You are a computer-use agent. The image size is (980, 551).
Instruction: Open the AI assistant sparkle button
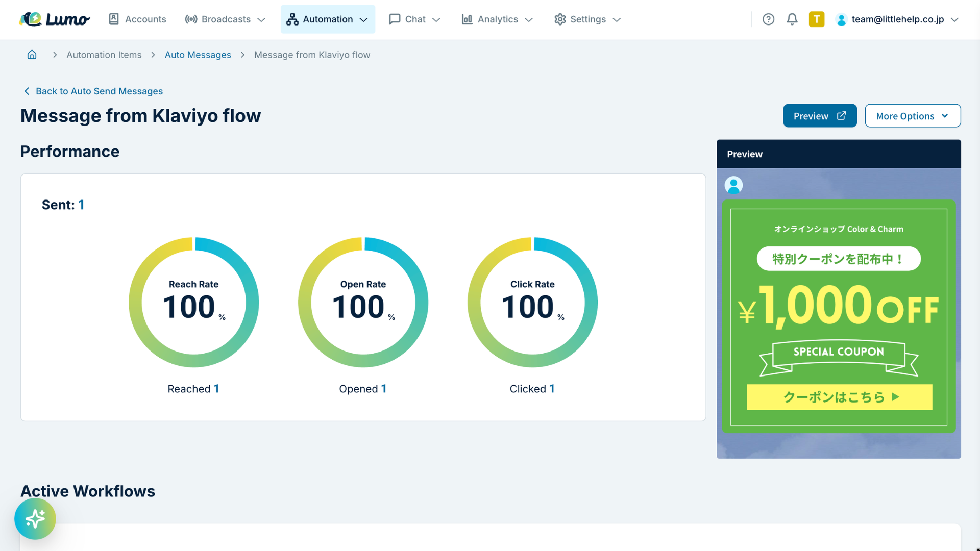(35, 519)
